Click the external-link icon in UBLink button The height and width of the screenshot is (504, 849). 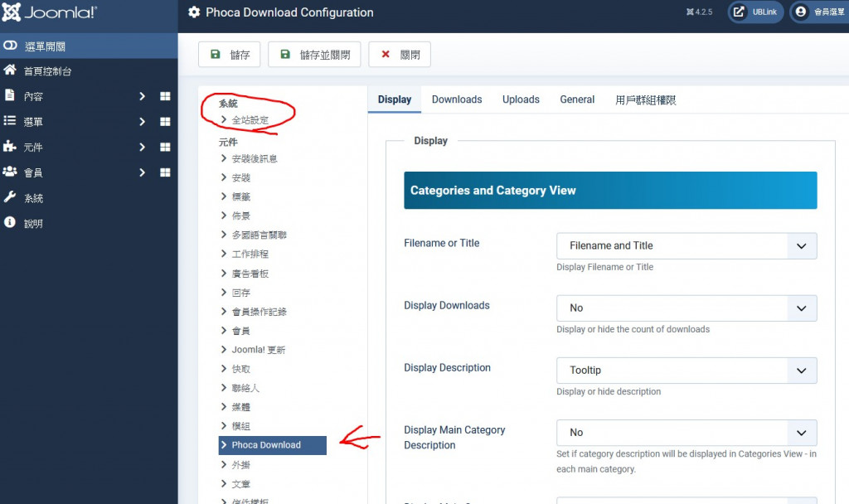(739, 12)
